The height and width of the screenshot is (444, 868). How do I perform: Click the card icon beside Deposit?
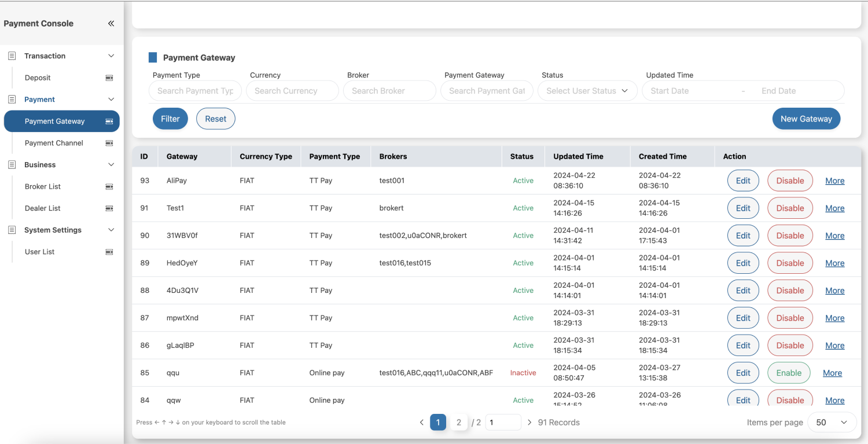[x=109, y=78]
